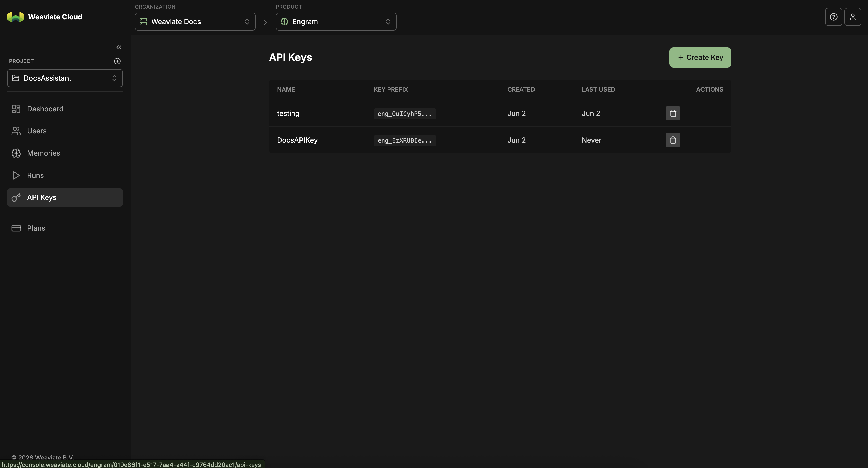This screenshot has width=868, height=468.
Task: Click the testing row's last used date
Action: 591,114
